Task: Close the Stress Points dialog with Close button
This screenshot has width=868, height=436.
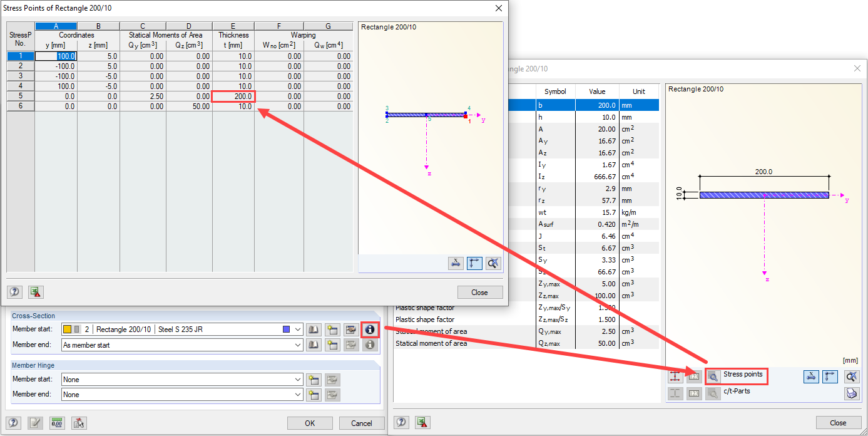Action: click(479, 292)
